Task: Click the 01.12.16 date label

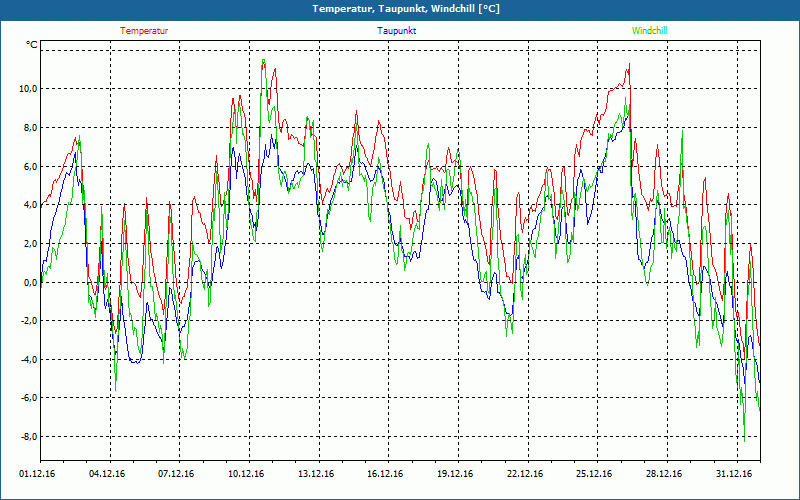Action: [x=37, y=474]
